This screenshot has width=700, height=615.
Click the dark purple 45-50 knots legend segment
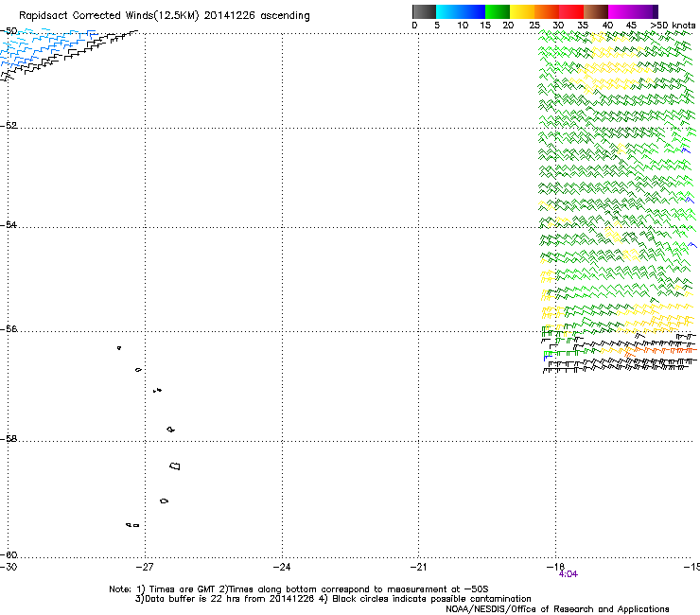coord(645,11)
